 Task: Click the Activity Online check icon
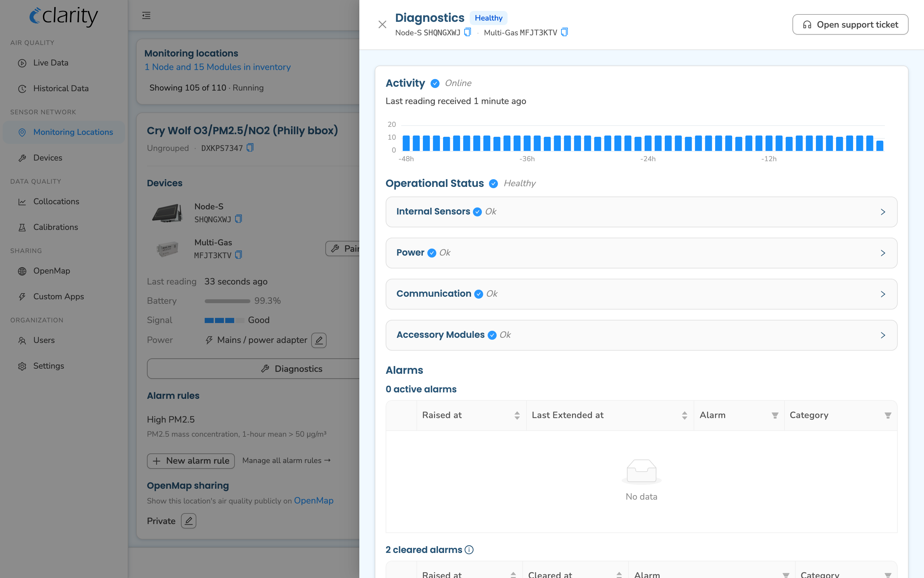pos(435,83)
